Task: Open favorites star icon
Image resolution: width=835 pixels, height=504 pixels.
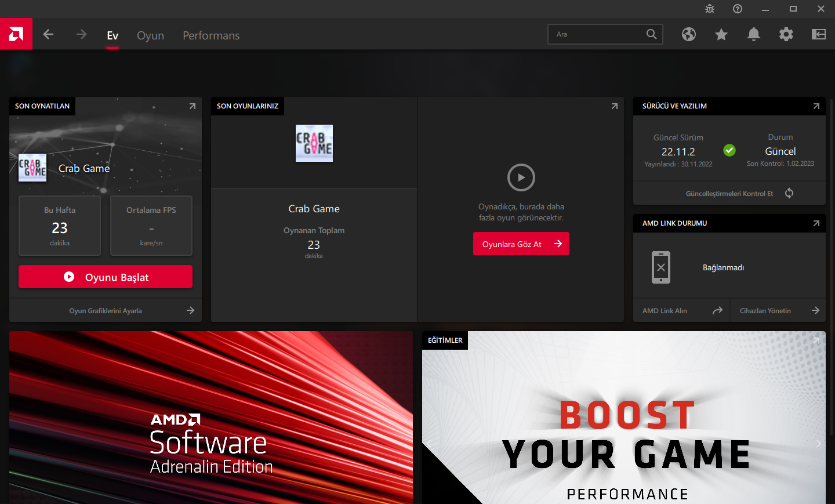Action: 721,34
